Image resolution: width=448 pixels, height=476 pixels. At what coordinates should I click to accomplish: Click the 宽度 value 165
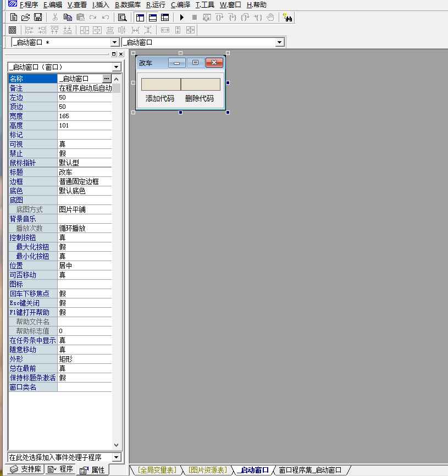coord(85,116)
